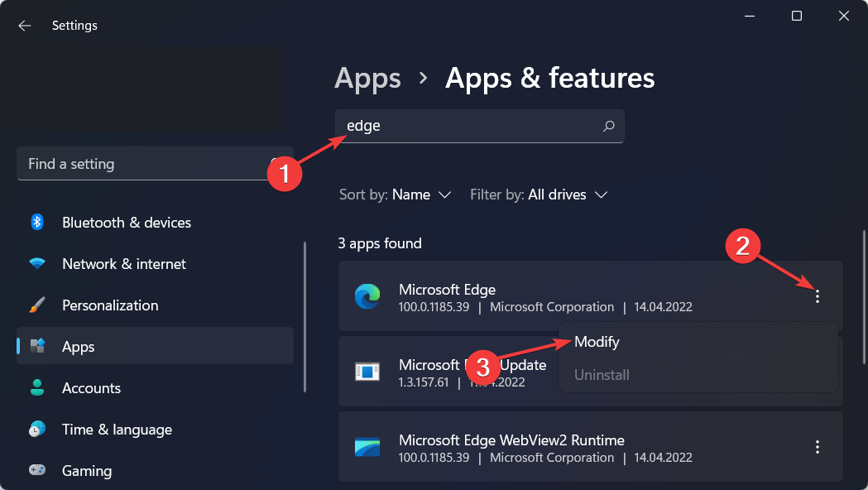Select the Gaming controller icon
The height and width of the screenshot is (490, 868).
(x=37, y=470)
